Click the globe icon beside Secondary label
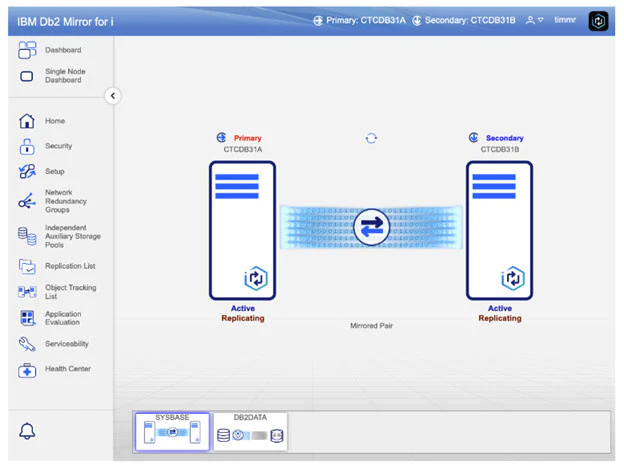 [x=474, y=138]
